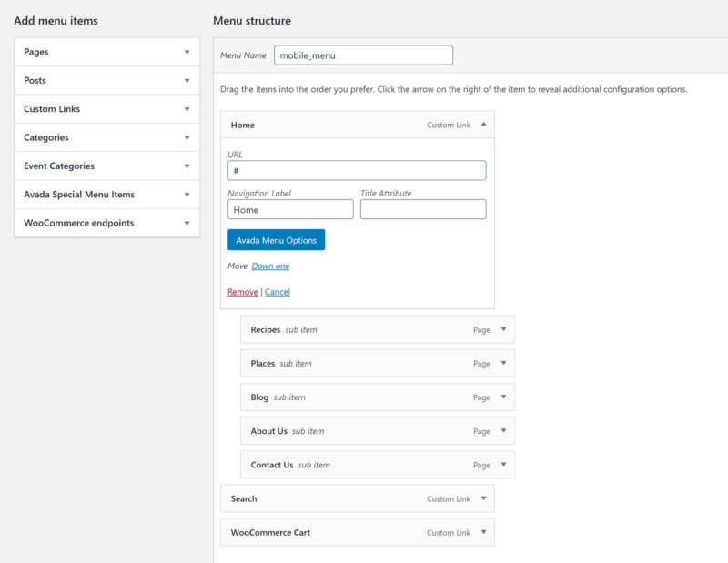Expand the Blog sub item options
This screenshot has height=563, width=728.
pyautogui.click(x=503, y=397)
